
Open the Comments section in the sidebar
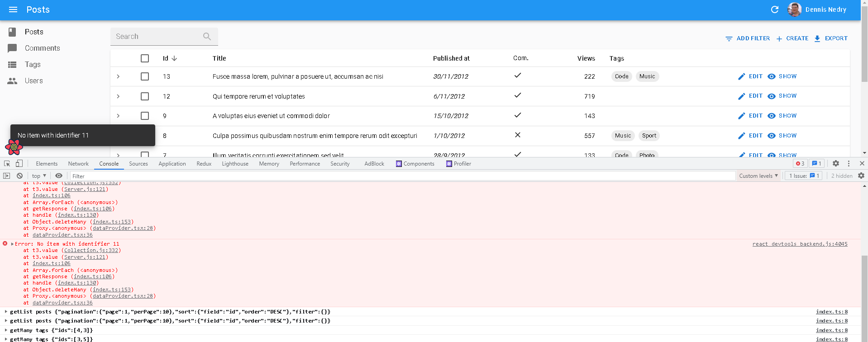click(x=42, y=48)
